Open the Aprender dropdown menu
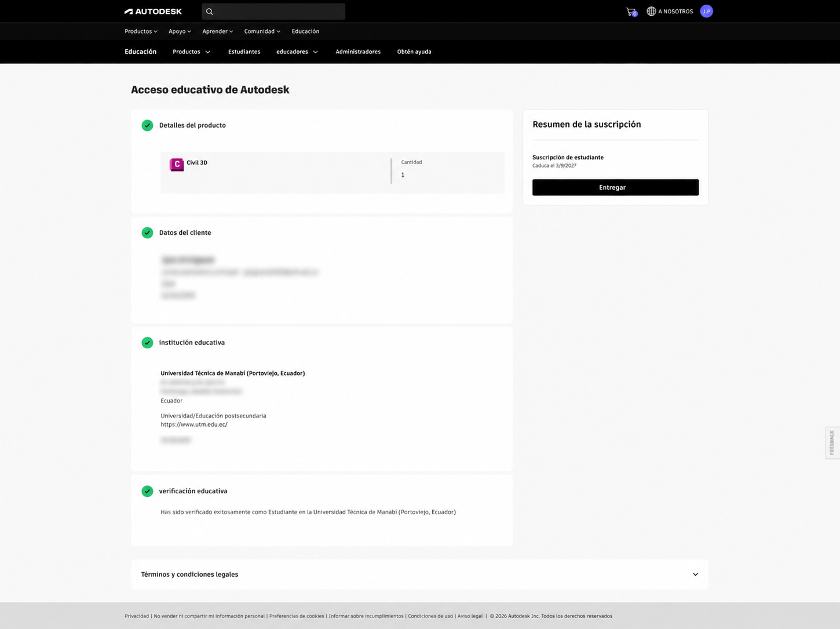This screenshot has width=840, height=629. [218, 31]
